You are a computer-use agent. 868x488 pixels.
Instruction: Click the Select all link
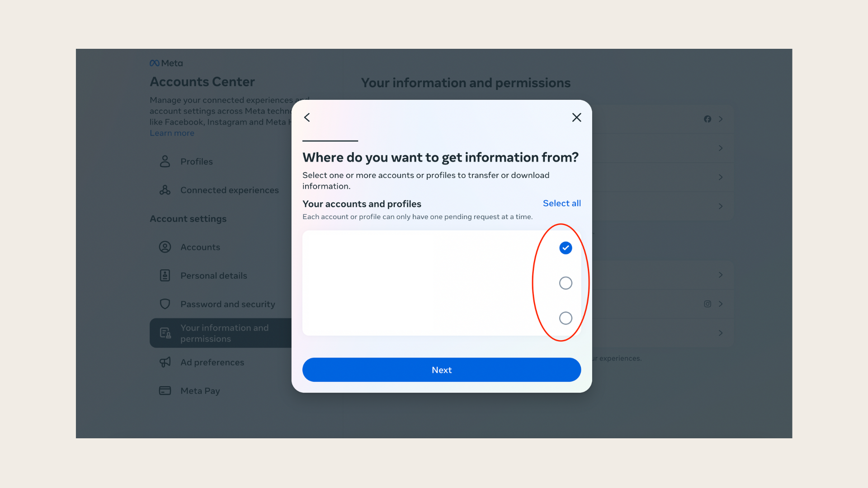pos(561,203)
